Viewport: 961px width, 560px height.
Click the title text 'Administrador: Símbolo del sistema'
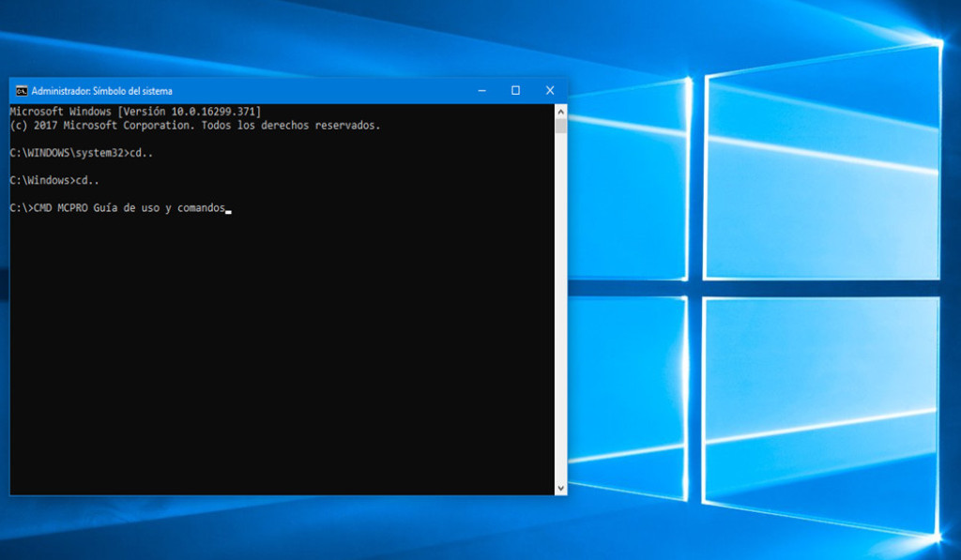[101, 91]
